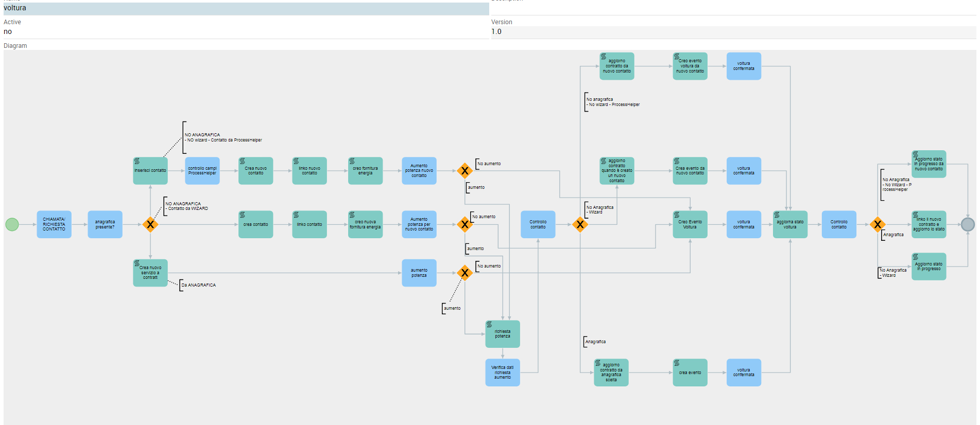The height and width of the screenshot is (425, 980).
Task: Click the Name field containing 'voltura'
Action: point(246,8)
